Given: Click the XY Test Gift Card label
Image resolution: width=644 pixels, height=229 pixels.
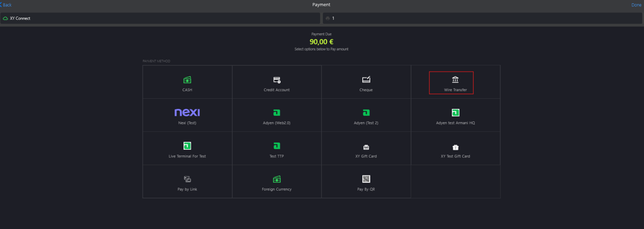Looking at the screenshot, I should pyautogui.click(x=455, y=156).
